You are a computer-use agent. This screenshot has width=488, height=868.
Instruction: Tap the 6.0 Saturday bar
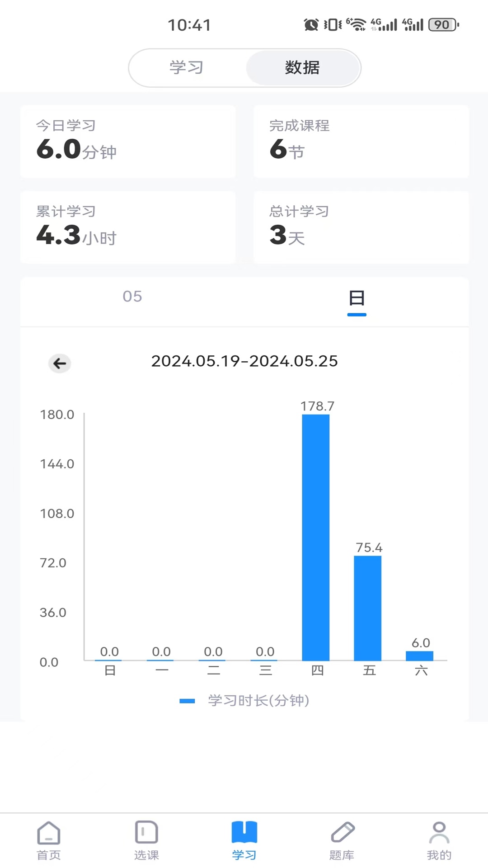point(420,656)
